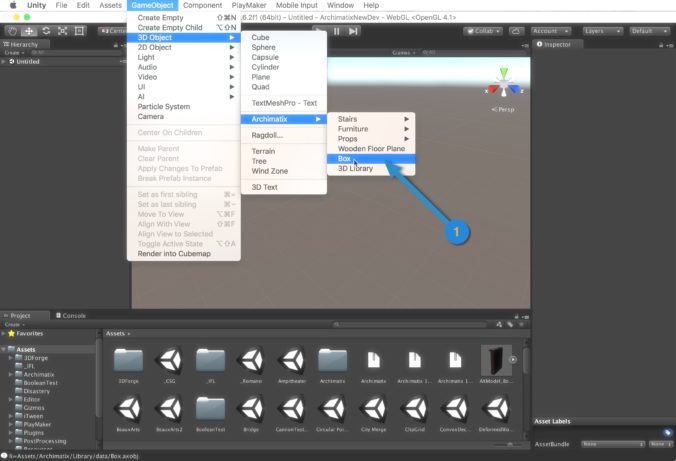The width and height of the screenshot is (676, 461).
Task: Select the Hand tool in toolbar
Action: 13,31
